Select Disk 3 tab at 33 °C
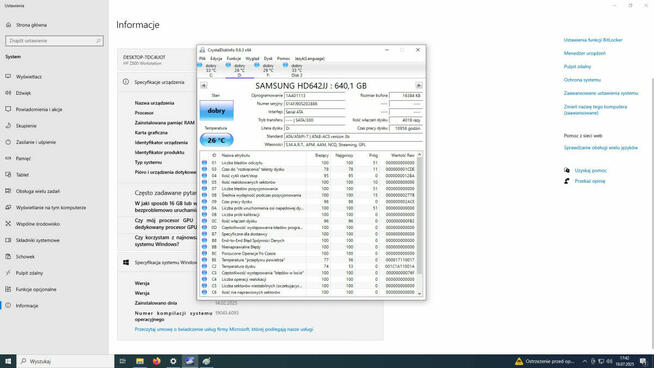This screenshot has width=654, height=368. click(297, 70)
